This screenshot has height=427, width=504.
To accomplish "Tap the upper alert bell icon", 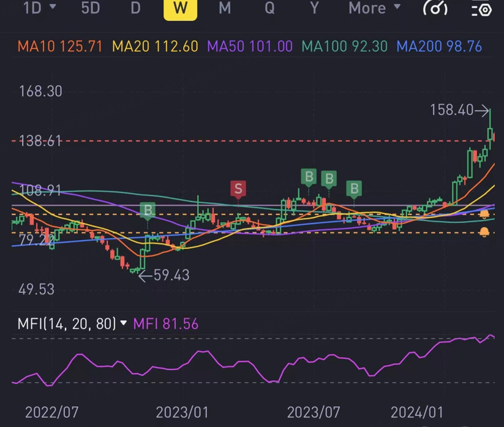I will pos(484,214).
